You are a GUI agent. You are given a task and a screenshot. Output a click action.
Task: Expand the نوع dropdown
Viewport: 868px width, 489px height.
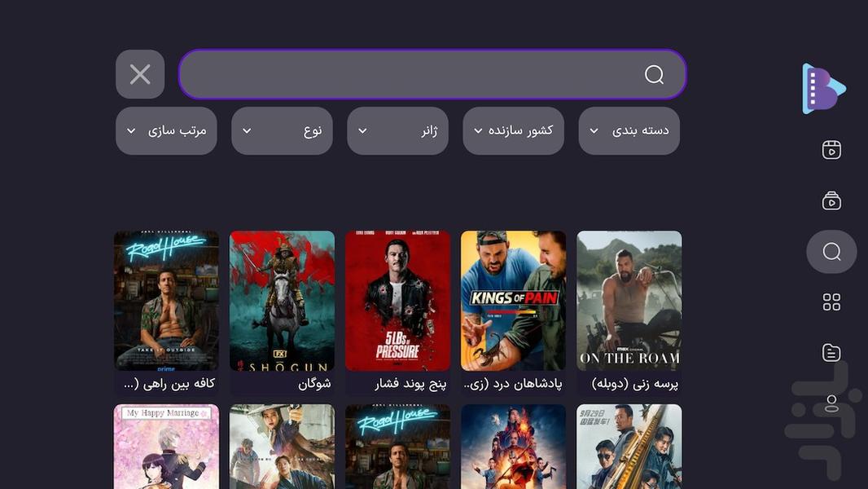(282, 130)
